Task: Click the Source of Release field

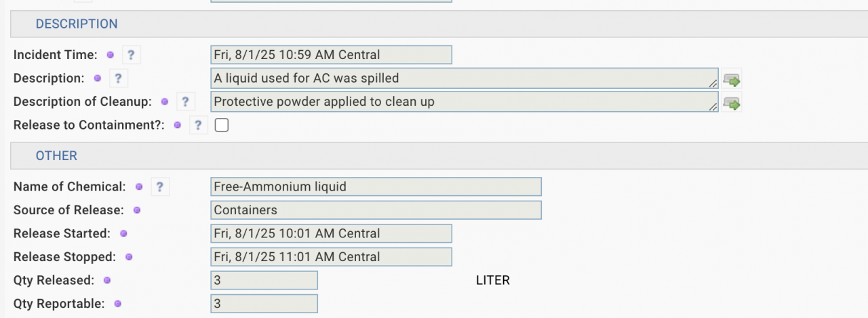Action: coord(376,210)
